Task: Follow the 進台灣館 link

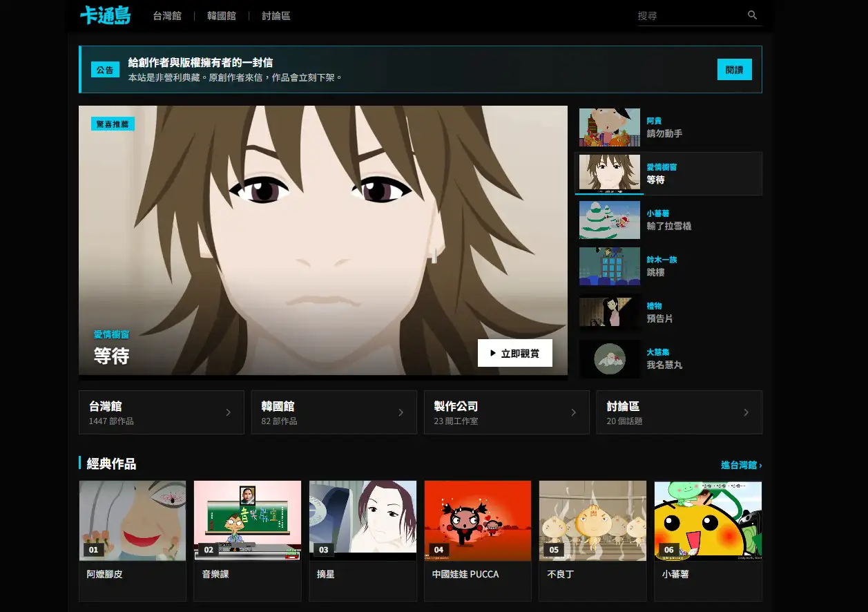Action: pyautogui.click(x=742, y=465)
